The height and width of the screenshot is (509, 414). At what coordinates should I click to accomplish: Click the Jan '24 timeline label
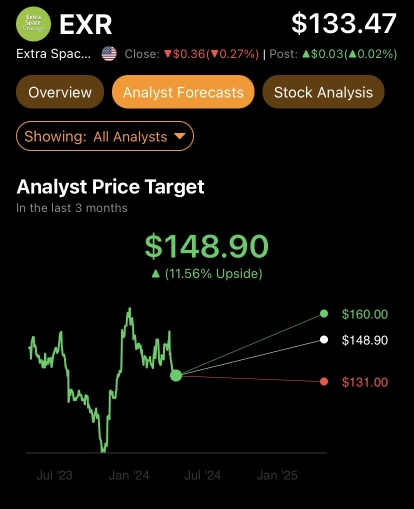point(129,475)
